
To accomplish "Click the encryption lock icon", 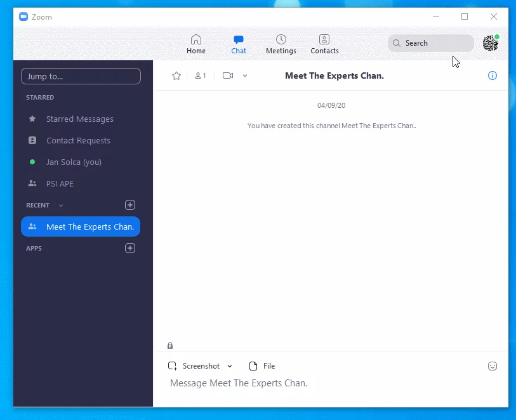I will pos(170,346).
